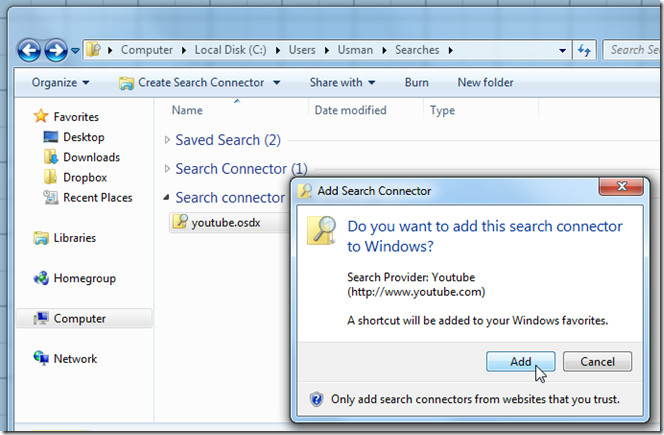Image resolution: width=664 pixels, height=435 pixels.
Task: Sort by the Name column header
Action: coord(187,110)
